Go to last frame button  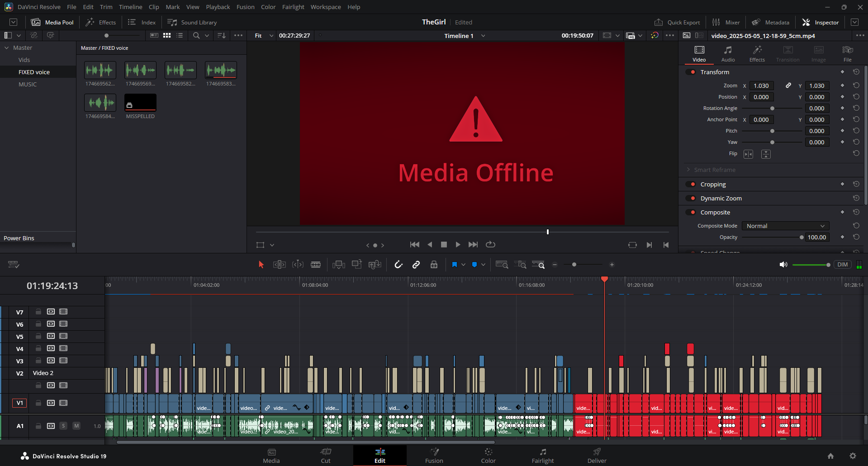[473, 245]
